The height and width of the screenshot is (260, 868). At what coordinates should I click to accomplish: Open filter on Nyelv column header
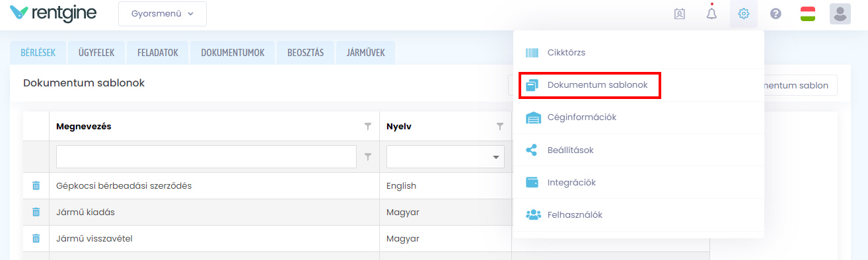point(500,127)
